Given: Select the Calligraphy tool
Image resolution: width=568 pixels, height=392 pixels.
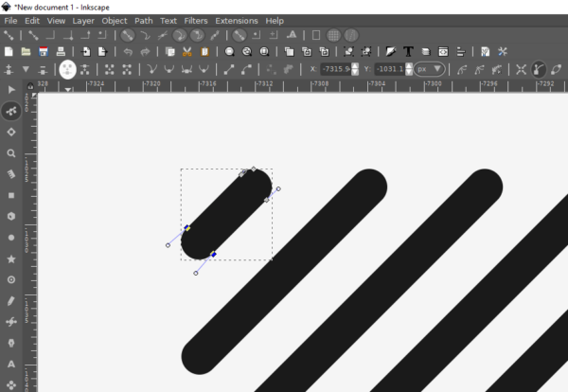Looking at the screenshot, I should (x=11, y=343).
